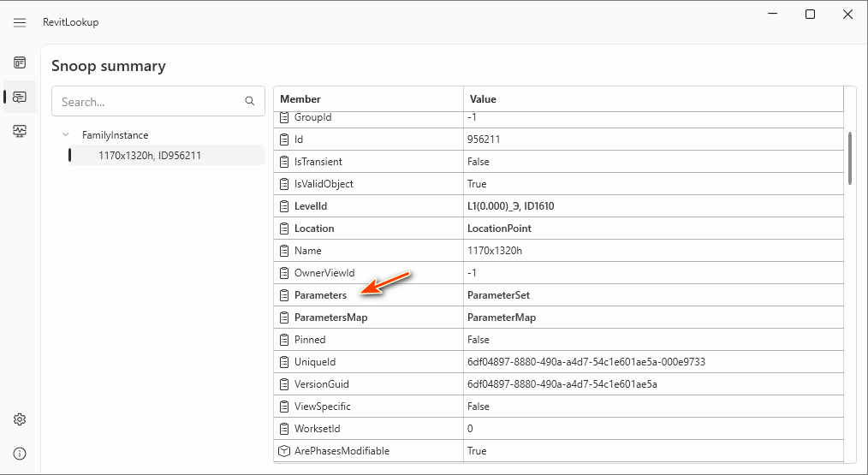Open the LevelId member

click(311, 206)
